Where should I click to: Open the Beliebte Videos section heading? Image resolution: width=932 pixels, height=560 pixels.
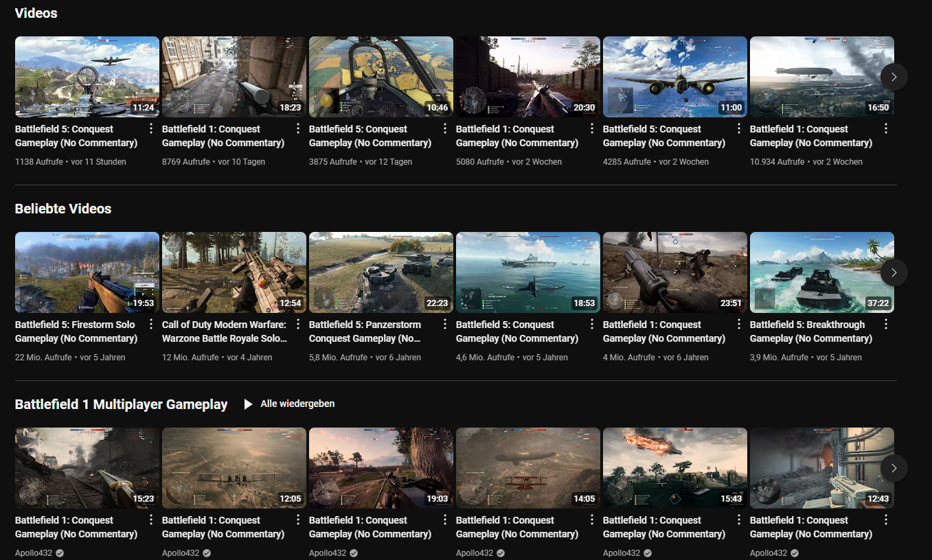[x=63, y=209]
